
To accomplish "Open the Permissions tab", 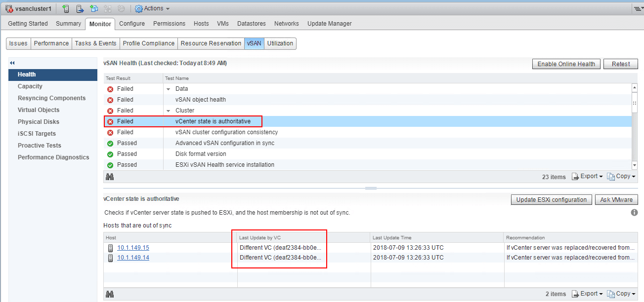I will 169,24.
